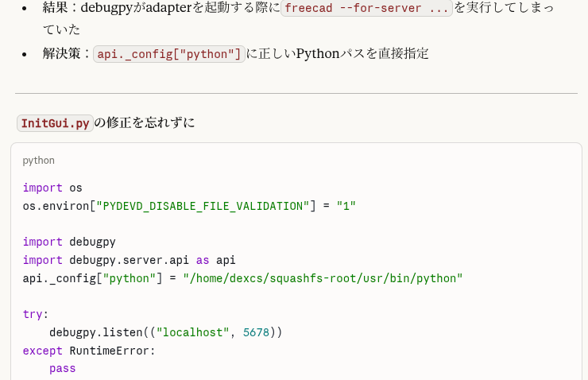Click the 'import os' code line
The width and height of the screenshot is (588, 380).
(x=52, y=188)
